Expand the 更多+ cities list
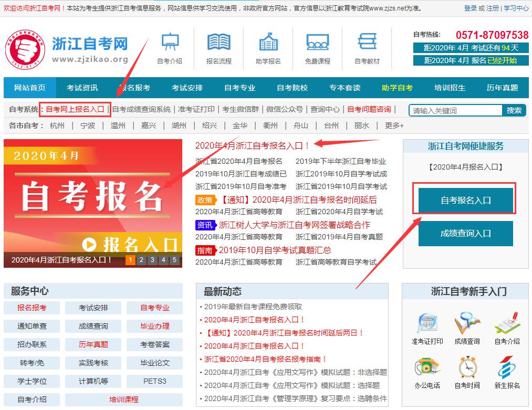Image resolution: width=532 pixels, height=410 pixels. pos(394,125)
